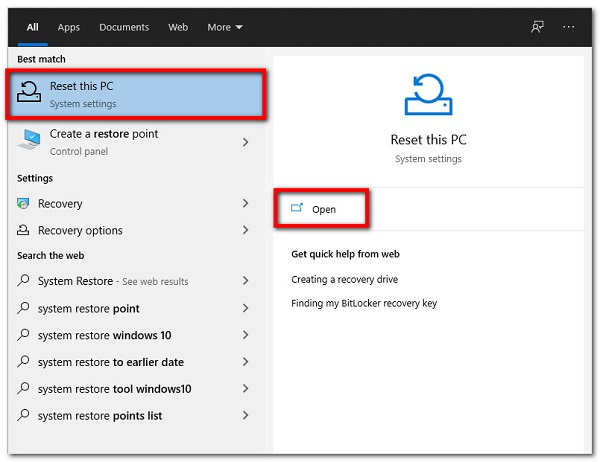600x462 pixels.
Task: Open Finding my BitLocker recovery key link
Action: tap(364, 303)
